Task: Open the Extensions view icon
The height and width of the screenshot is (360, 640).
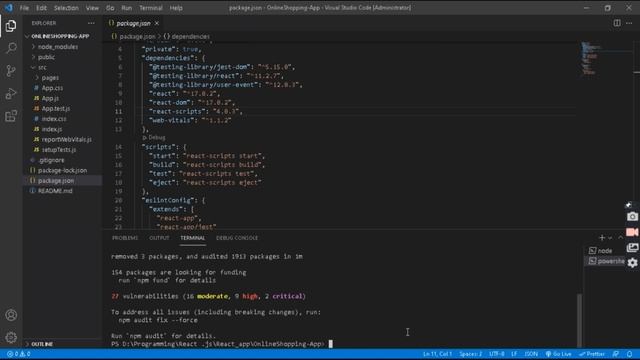Action: 11,116
